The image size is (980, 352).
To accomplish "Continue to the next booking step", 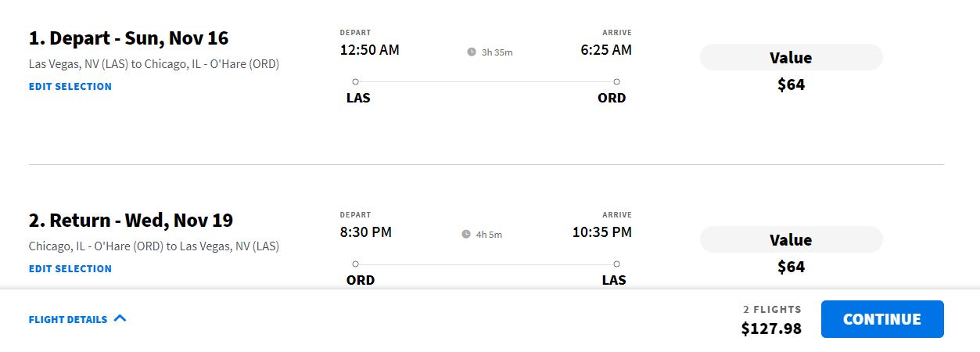I will pos(882,319).
